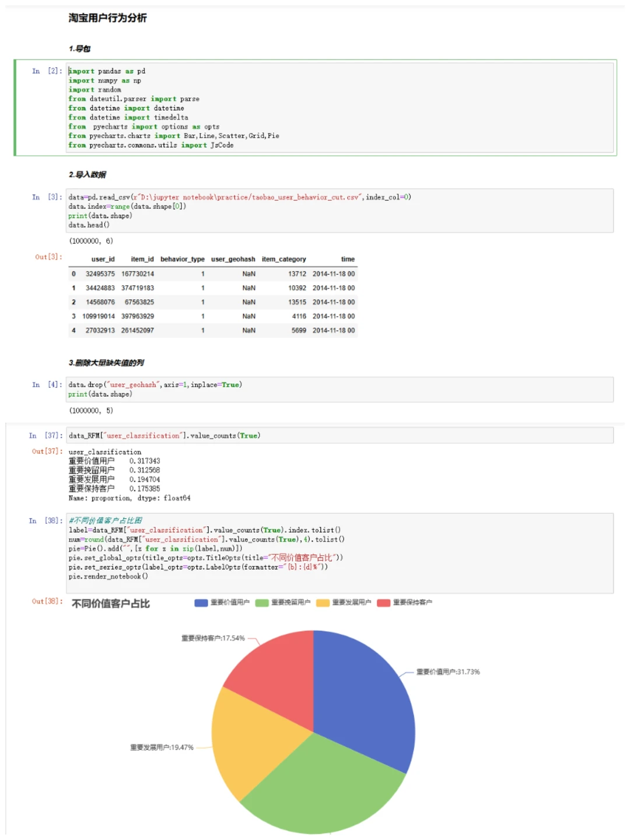Click the item_category column header
This screenshot has width=630, height=840.
(284, 259)
